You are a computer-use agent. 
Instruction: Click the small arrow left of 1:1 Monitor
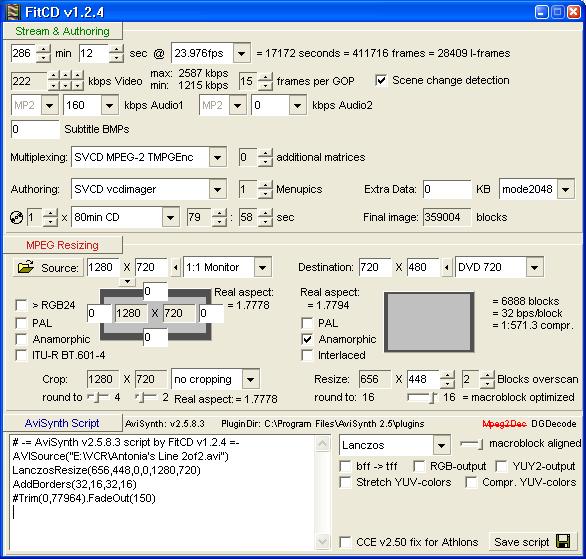176,267
